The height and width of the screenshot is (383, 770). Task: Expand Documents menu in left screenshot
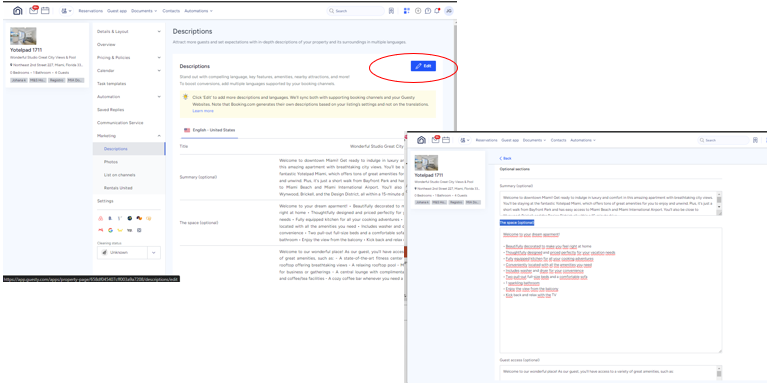point(144,11)
